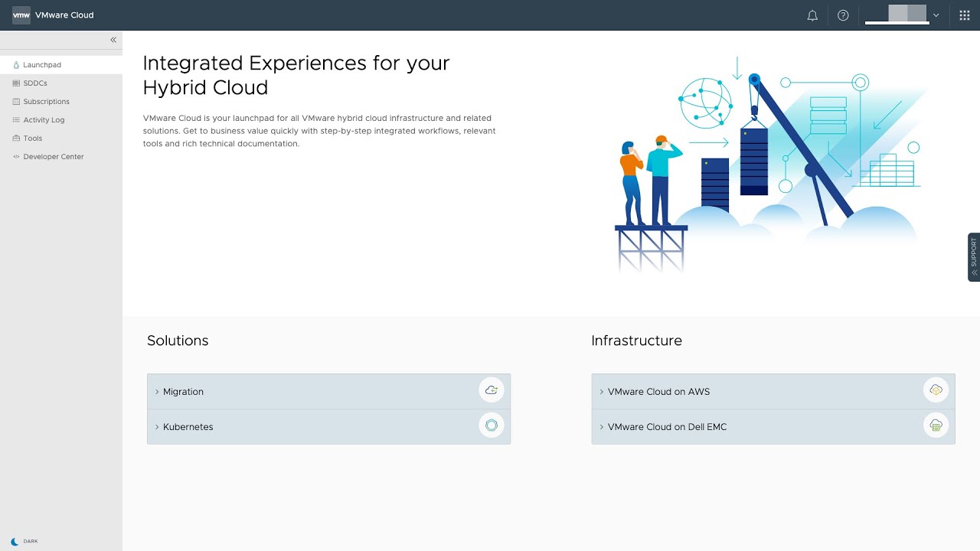The width and height of the screenshot is (980, 551).
Task: Click the Infrastructure section heading
Action: [636, 341]
